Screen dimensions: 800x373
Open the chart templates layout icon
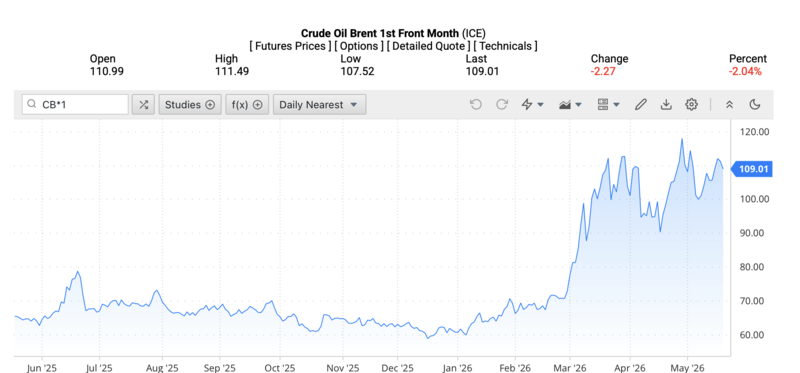(608, 105)
